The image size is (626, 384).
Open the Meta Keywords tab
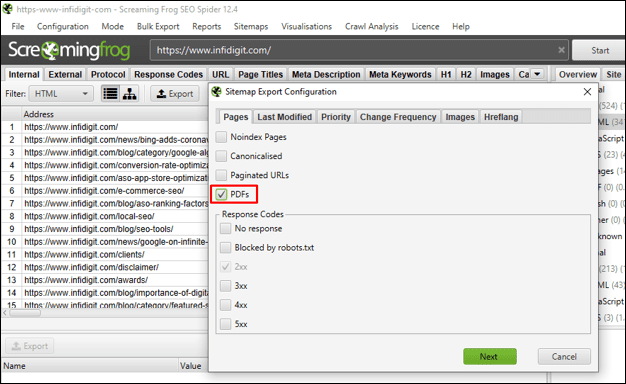click(400, 75)
